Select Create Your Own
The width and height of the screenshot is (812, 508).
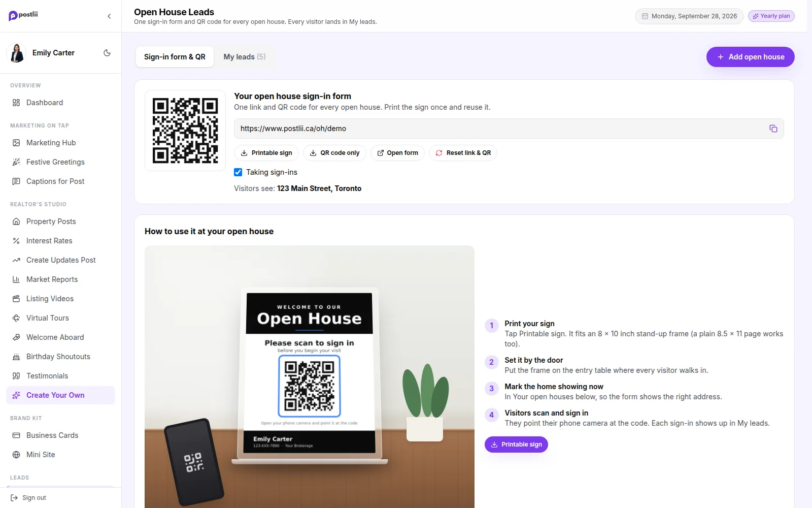60,395
